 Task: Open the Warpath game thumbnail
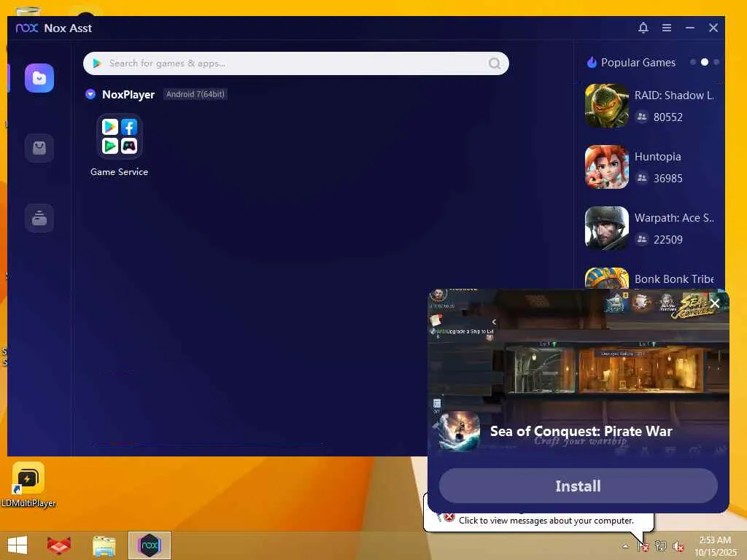(606, 228)
